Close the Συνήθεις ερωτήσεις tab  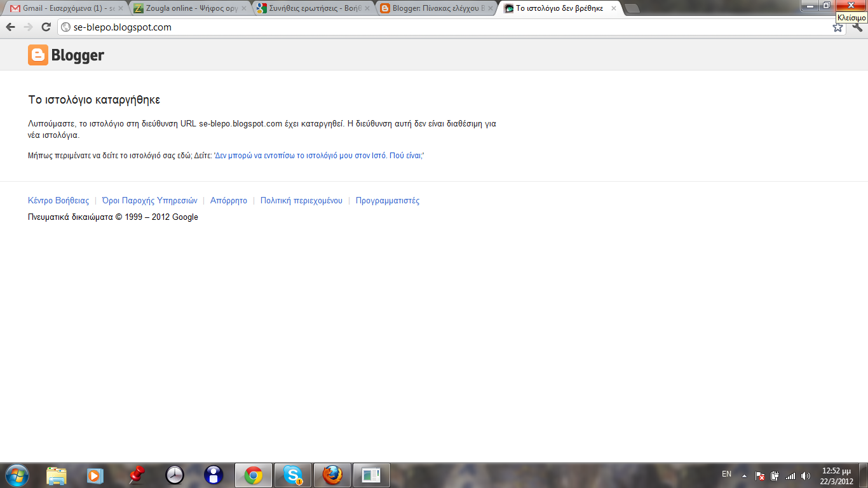tap(367, 8)
